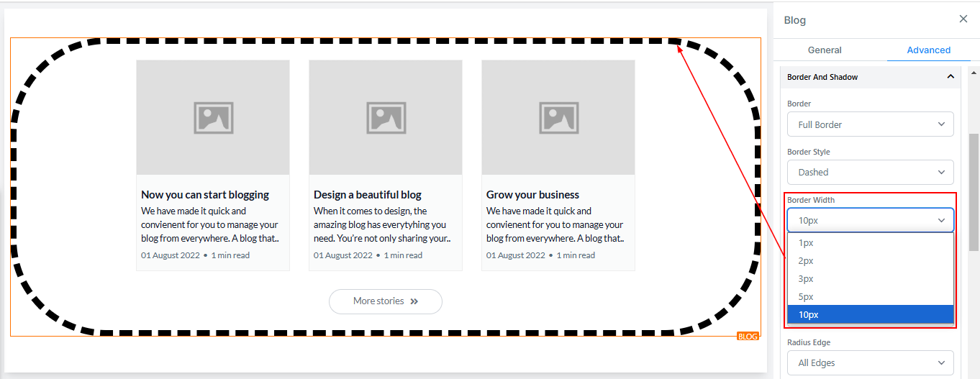
Task: Open the 'Design a beautiful blog' post title
Action: coord(368,195)
